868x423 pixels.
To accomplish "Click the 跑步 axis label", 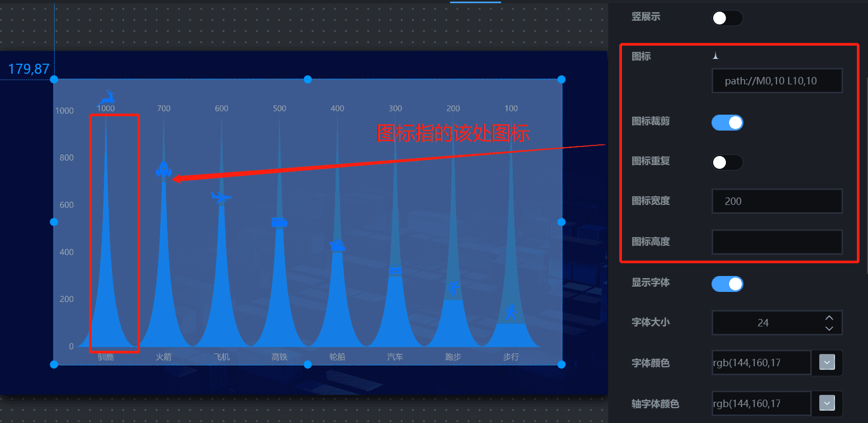I will tap(453, 357).
